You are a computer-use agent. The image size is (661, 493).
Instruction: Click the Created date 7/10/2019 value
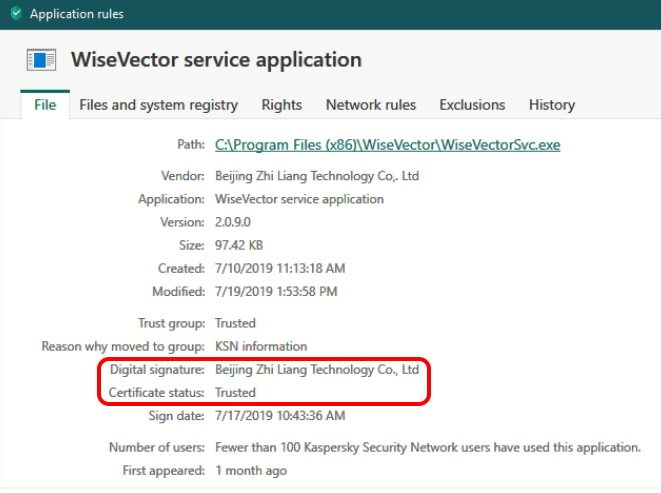280,268
